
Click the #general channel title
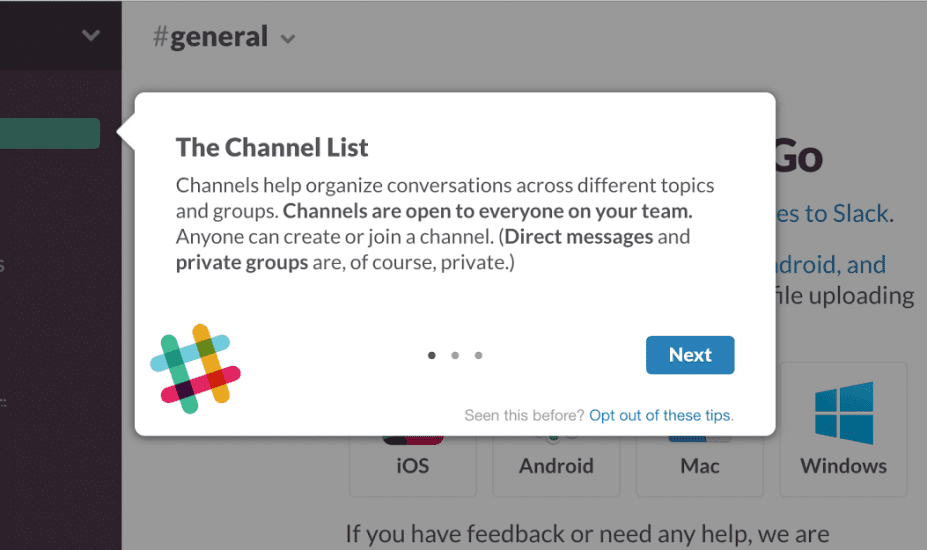coord(210,37)
